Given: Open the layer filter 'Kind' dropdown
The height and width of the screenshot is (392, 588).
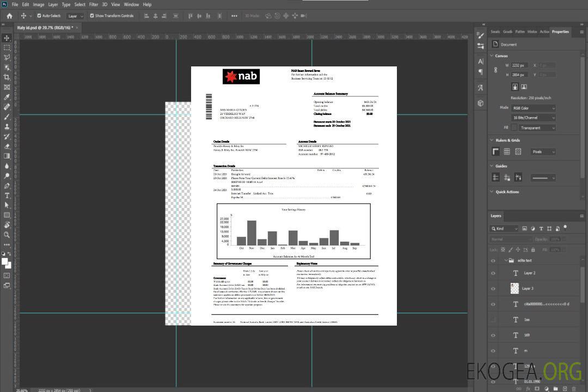Looking at the screenshot, I should [x=504, y=229].
